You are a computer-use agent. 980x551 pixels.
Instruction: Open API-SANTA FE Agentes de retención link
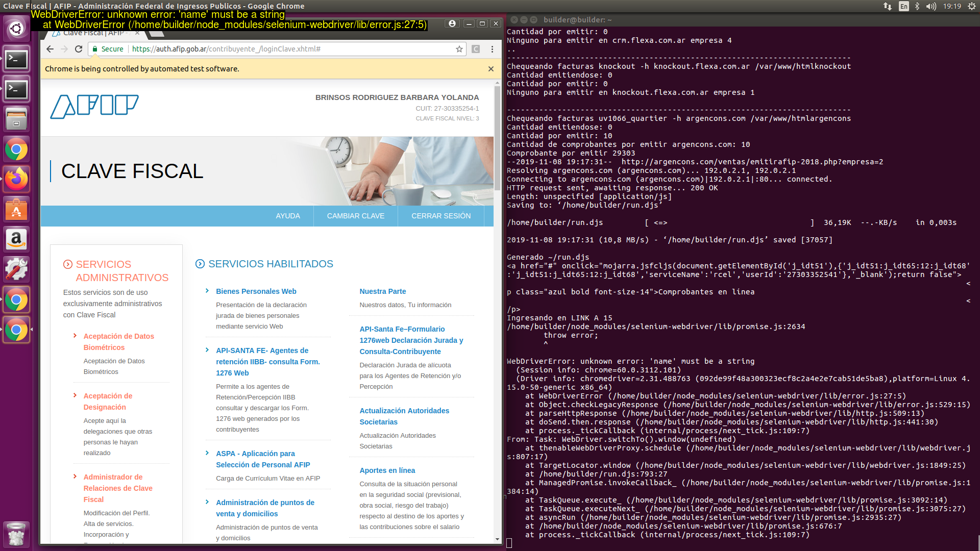click(268, 362)
